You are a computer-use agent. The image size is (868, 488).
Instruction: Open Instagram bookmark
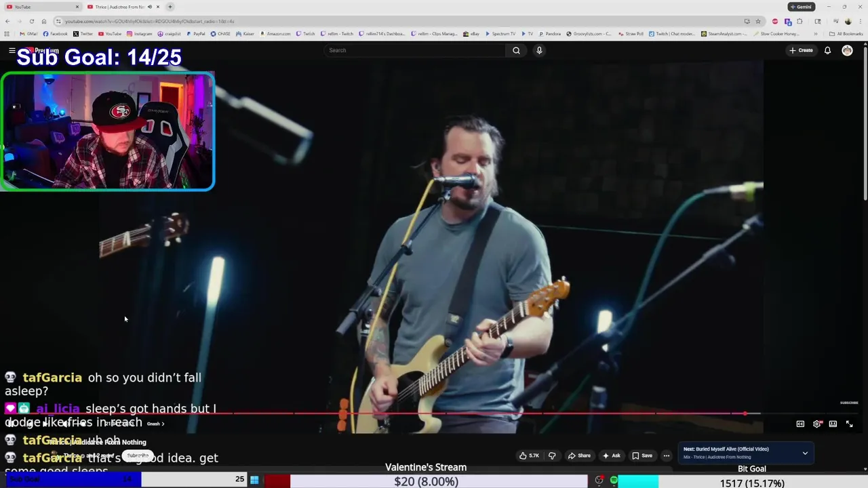click(139, 33)
